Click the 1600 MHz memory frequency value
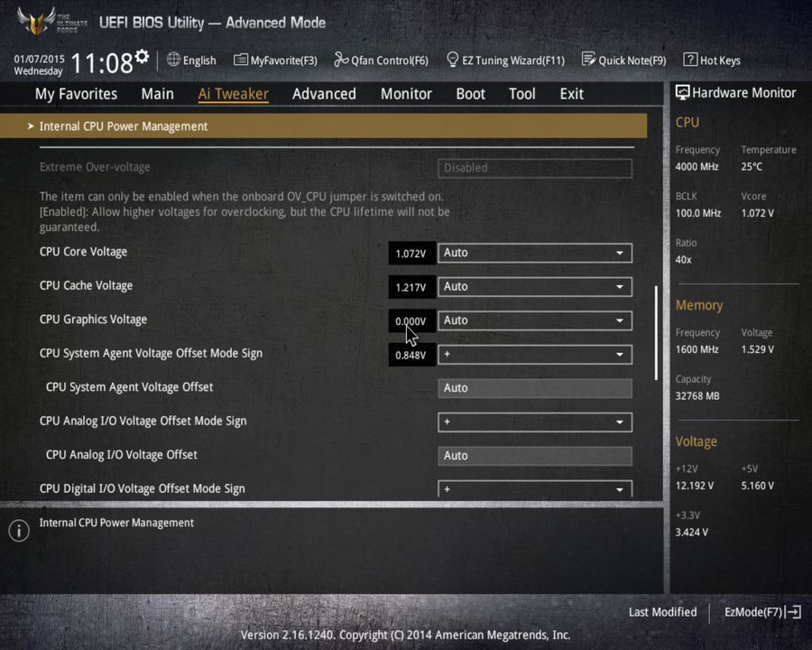Screen dimensions: 812x650 point(697,349)
